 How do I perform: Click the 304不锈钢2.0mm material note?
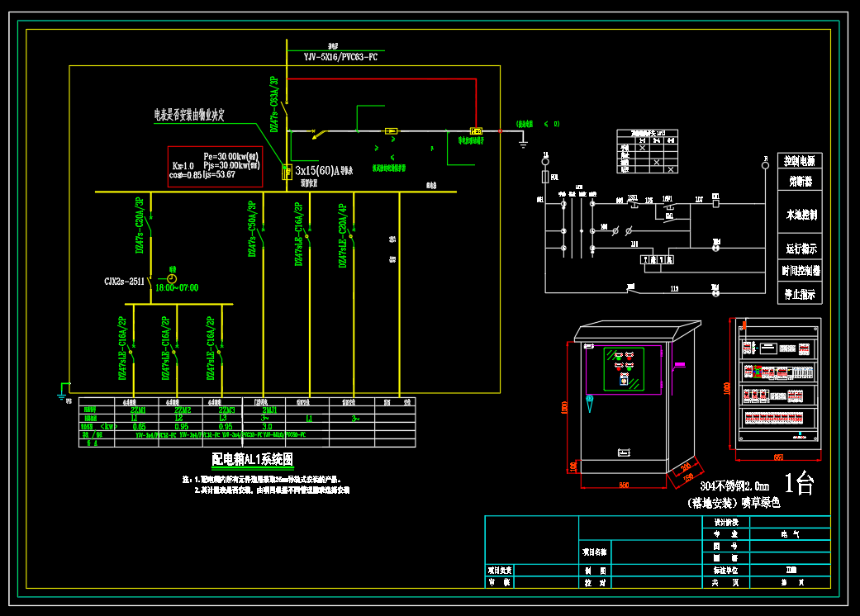tap(734, 486)
